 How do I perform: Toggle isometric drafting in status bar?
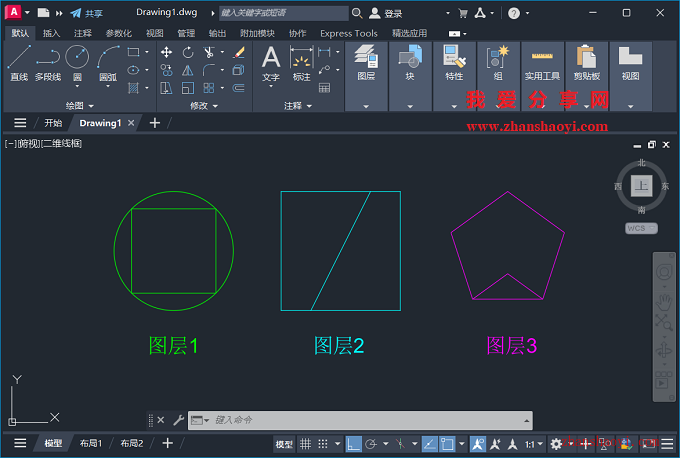coord(400,444)
